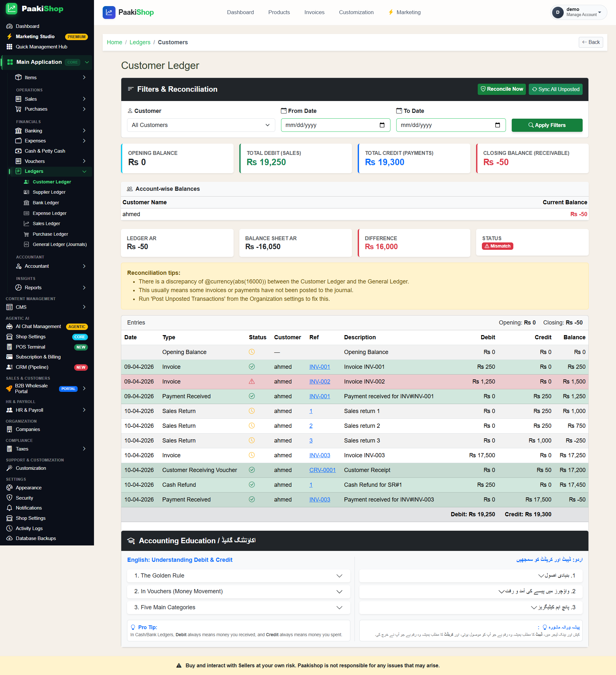Click the Mismatch status badge

[x=497, y=246]
